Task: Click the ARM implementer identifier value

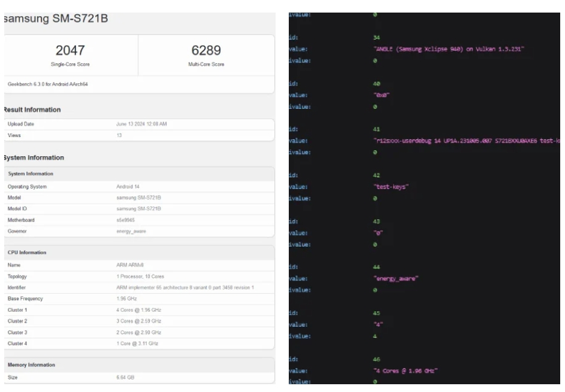Action: point(185,288)
